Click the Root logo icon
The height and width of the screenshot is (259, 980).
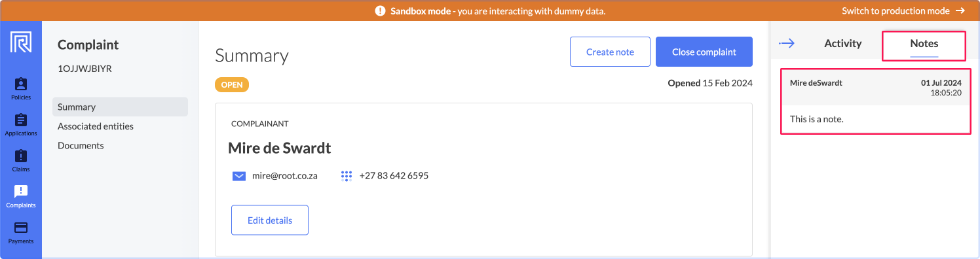click(x=21, y=42)
